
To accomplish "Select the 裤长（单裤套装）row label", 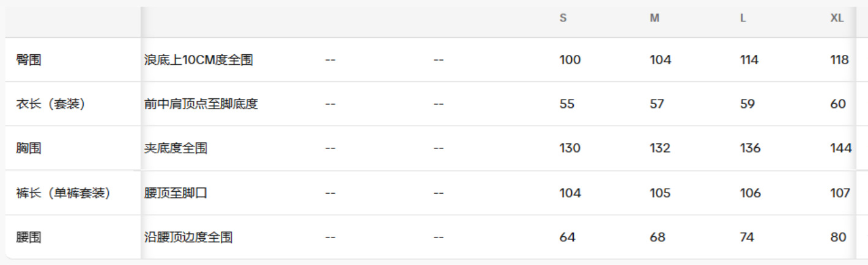I will tap(63, 193).
